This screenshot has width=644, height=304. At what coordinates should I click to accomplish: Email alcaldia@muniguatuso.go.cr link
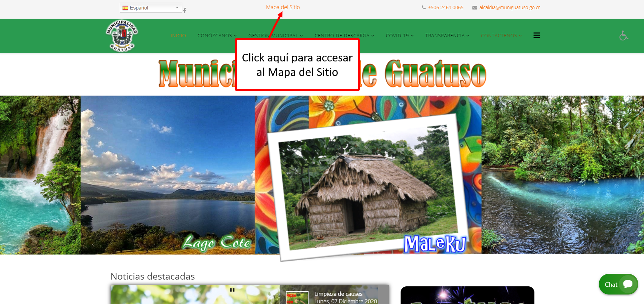[509, 7]
